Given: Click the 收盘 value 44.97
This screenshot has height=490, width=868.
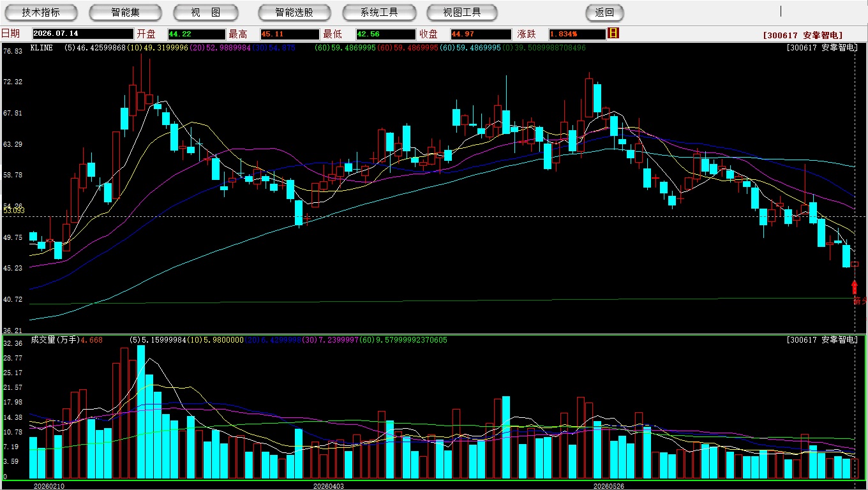Looking at the screenshot, I should click(x=480, y=34).
